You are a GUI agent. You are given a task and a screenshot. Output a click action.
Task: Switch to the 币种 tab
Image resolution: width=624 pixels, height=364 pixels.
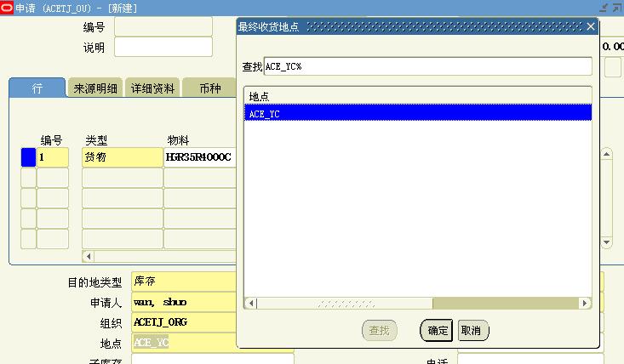click(209, 88)
